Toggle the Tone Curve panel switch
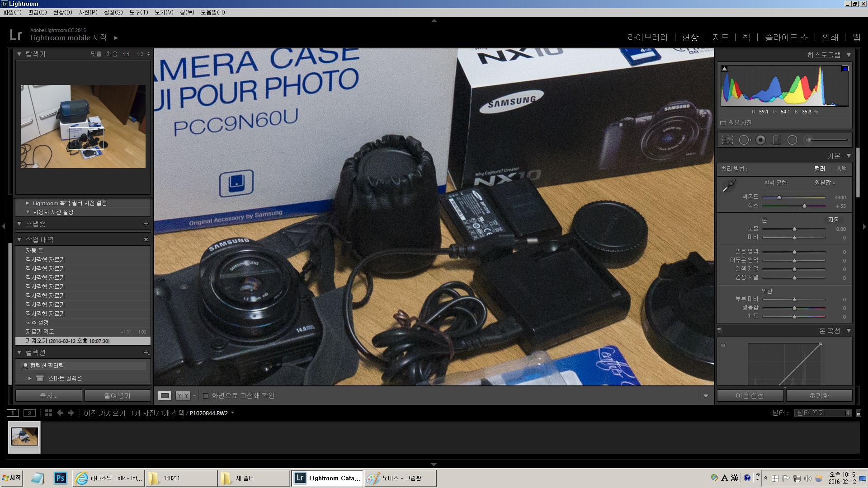This screenshot has height=488, width=868. [x=719, y=330]
